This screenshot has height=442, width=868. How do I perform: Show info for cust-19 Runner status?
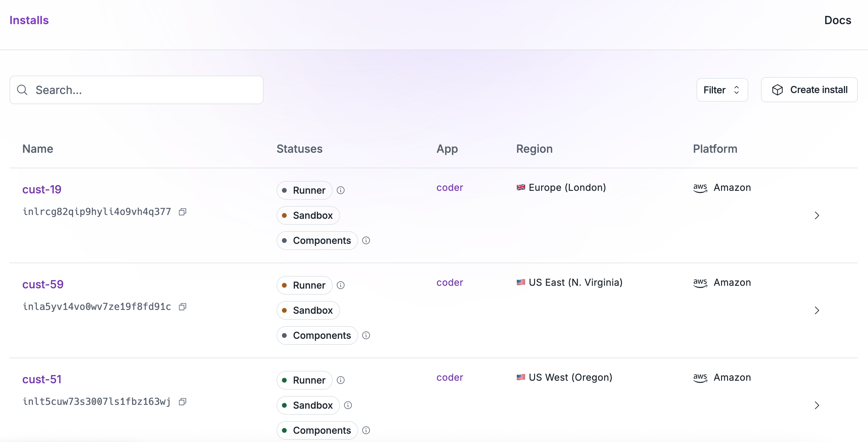click(x=341, y=190)
